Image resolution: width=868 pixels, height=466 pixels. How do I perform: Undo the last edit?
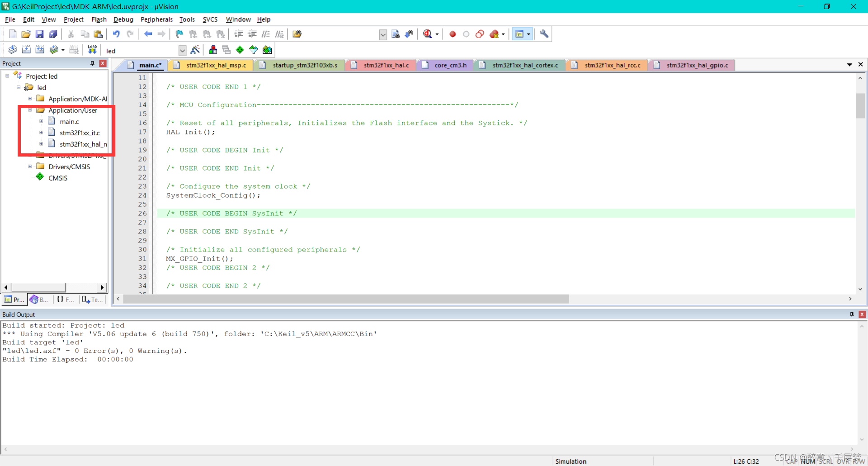coord(116,34)
